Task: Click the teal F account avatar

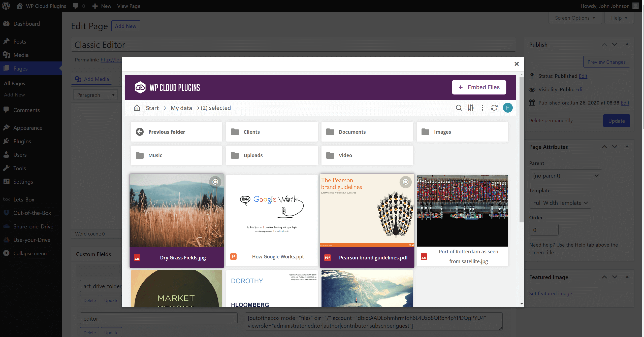Action: [x=507, y=108]
